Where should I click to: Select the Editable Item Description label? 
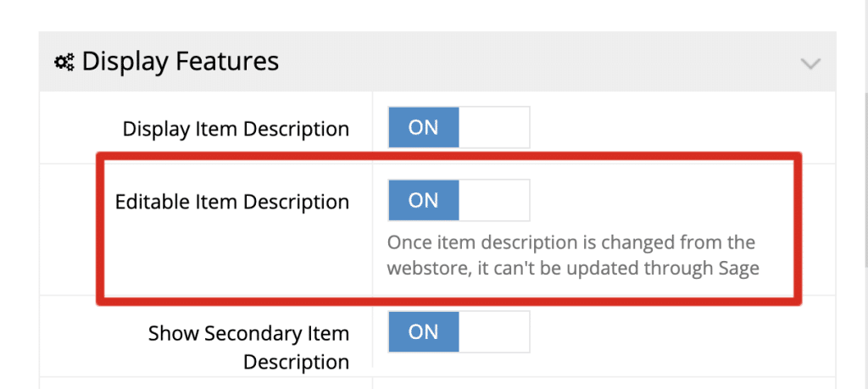click(231, 202)
